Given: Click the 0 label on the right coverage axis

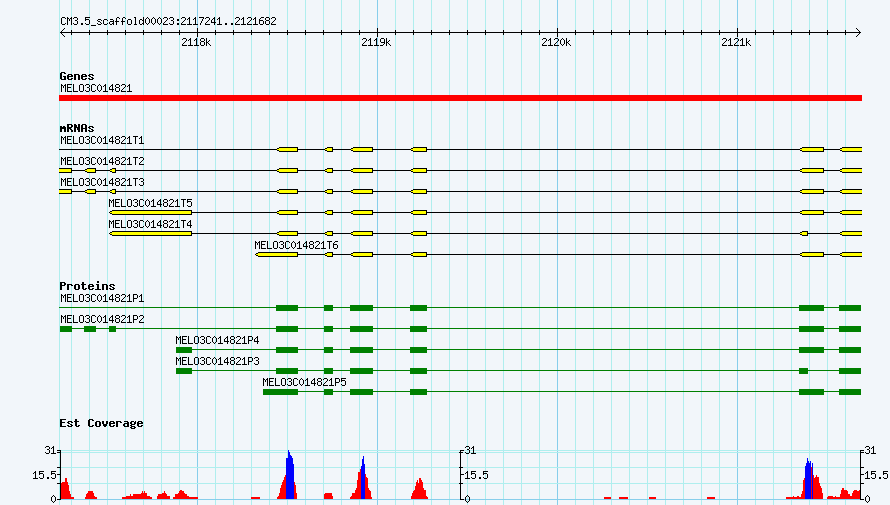Looking at the screenshot, I should (x=867, y=499).
